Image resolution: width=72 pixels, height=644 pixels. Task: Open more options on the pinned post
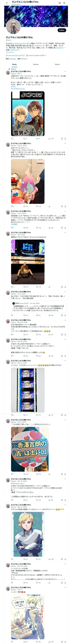pos(65,71)
